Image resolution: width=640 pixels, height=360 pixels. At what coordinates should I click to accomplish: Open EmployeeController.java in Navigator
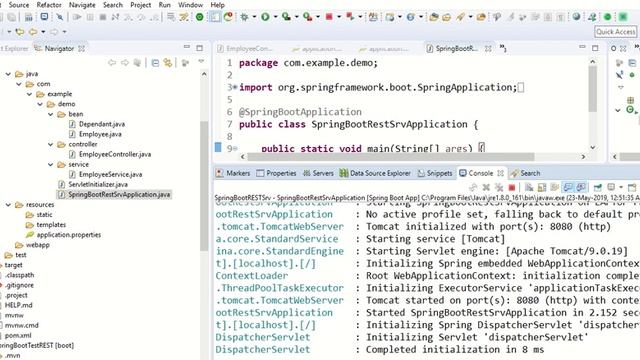coord(110,154)
